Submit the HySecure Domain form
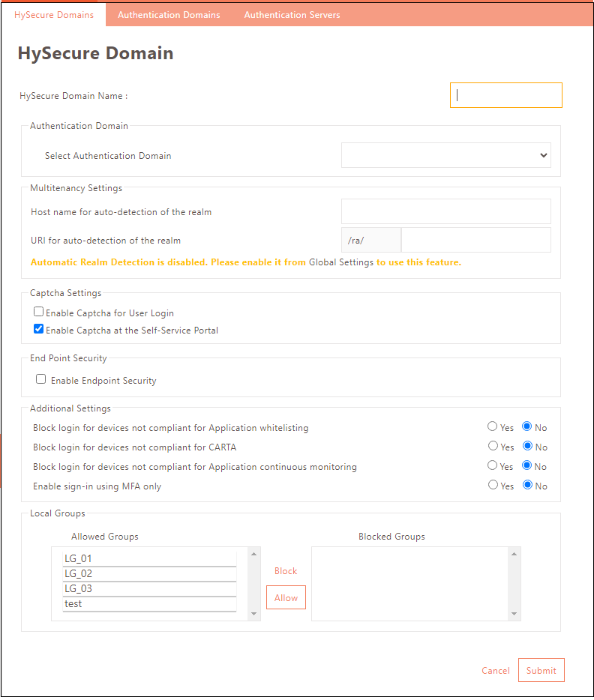594x700 pixels. 541,670
